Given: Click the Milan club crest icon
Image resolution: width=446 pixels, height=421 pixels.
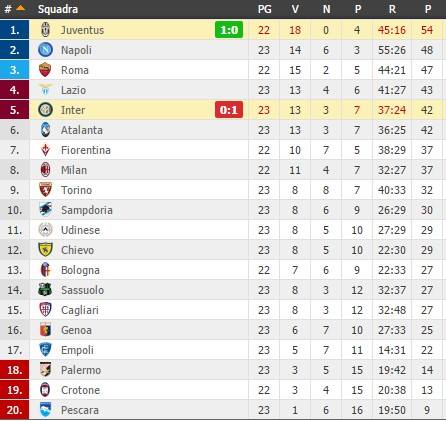Looking at the screenshot, I should (x=45, y=170).
